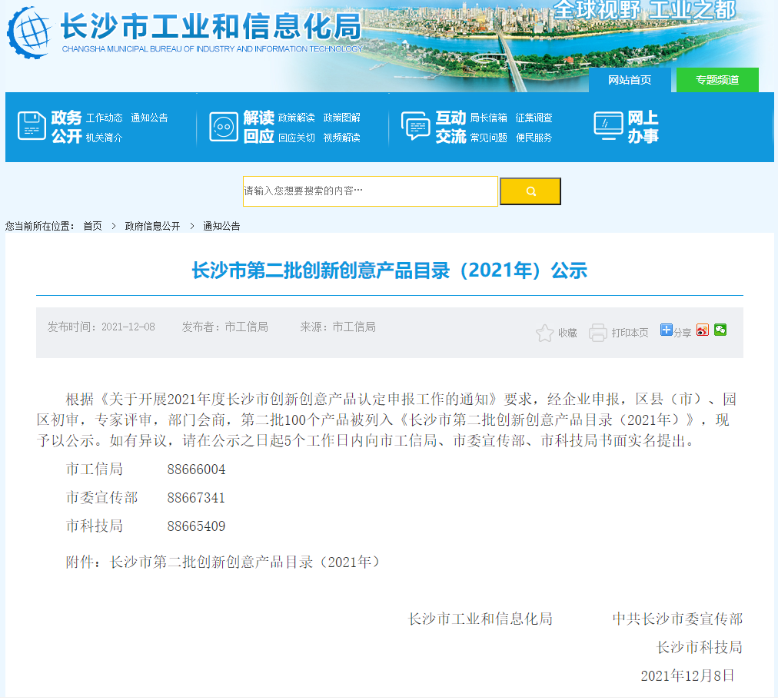Click the 打印本页 printer icon

coord(598,333)
